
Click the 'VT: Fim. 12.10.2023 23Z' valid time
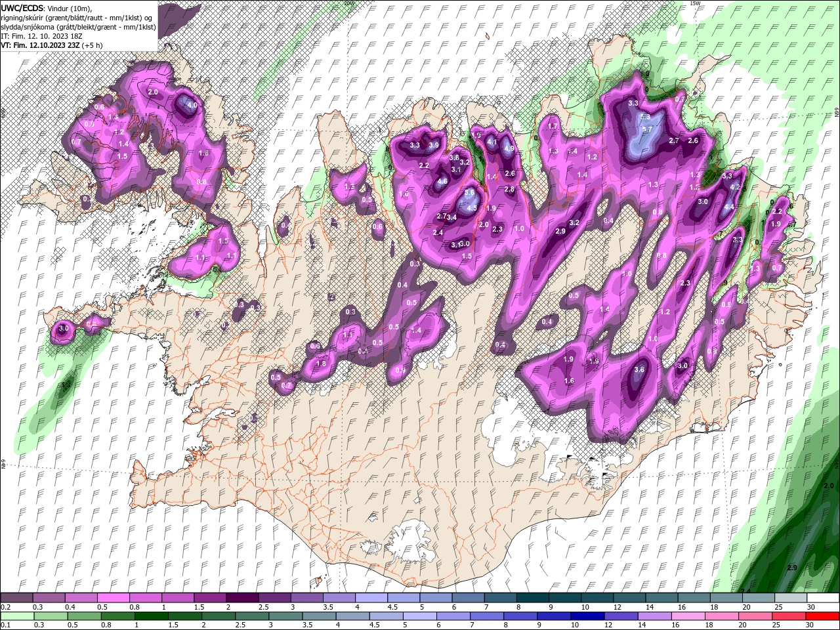(x=40, y=45)
